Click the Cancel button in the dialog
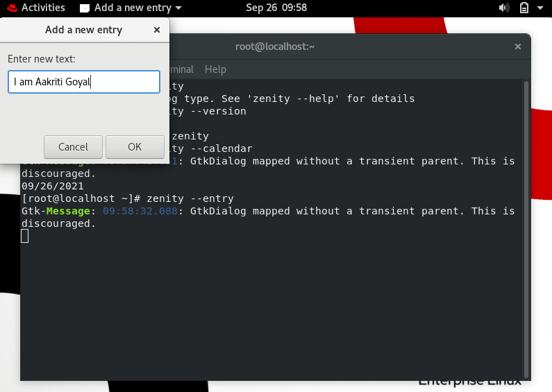 pos(73,146)
